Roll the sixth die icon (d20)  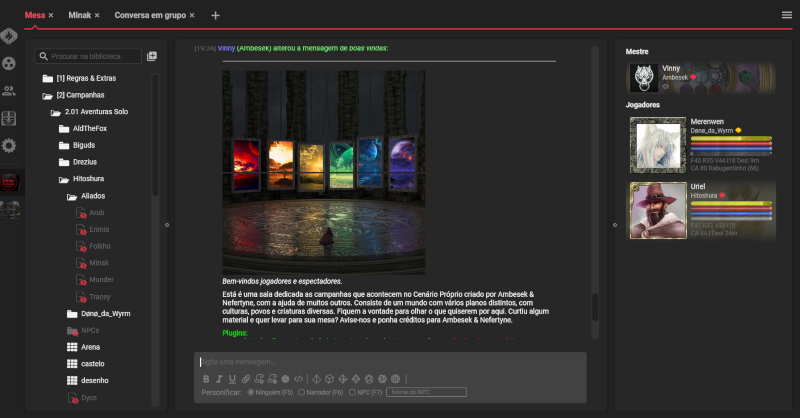coord(382,379)
